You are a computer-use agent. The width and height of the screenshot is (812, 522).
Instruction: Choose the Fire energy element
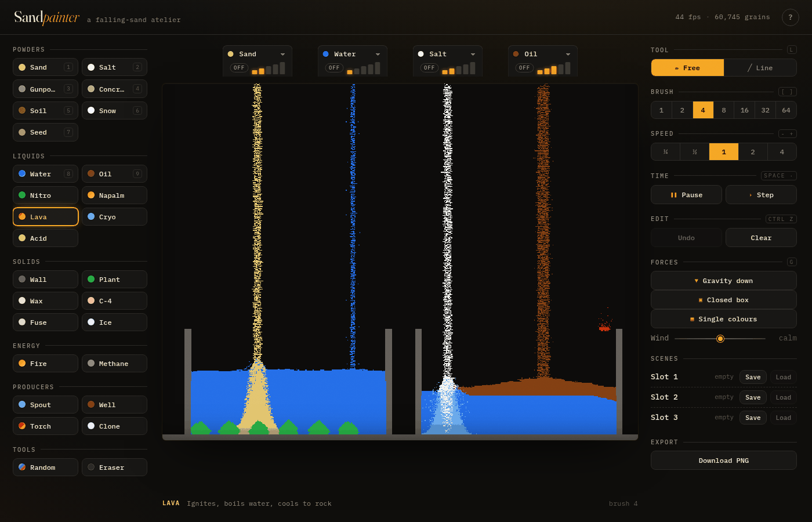pos(45,364)
